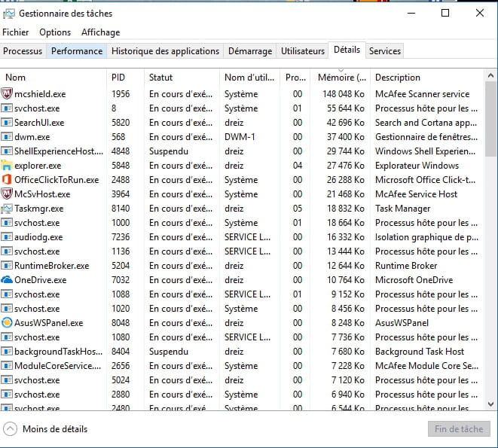The height and width of the screenshot is (448, 498).
Task: Click the Suspendu status of ShellExperienceHost
Action: point(169,151)
